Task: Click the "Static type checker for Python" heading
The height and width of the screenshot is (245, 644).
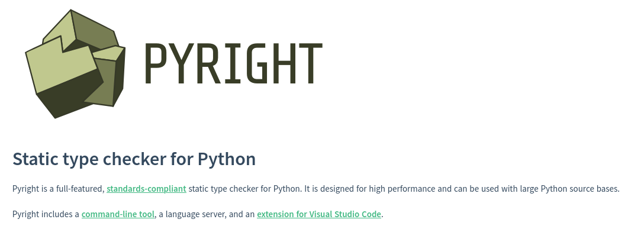Action: coord(134,159)
